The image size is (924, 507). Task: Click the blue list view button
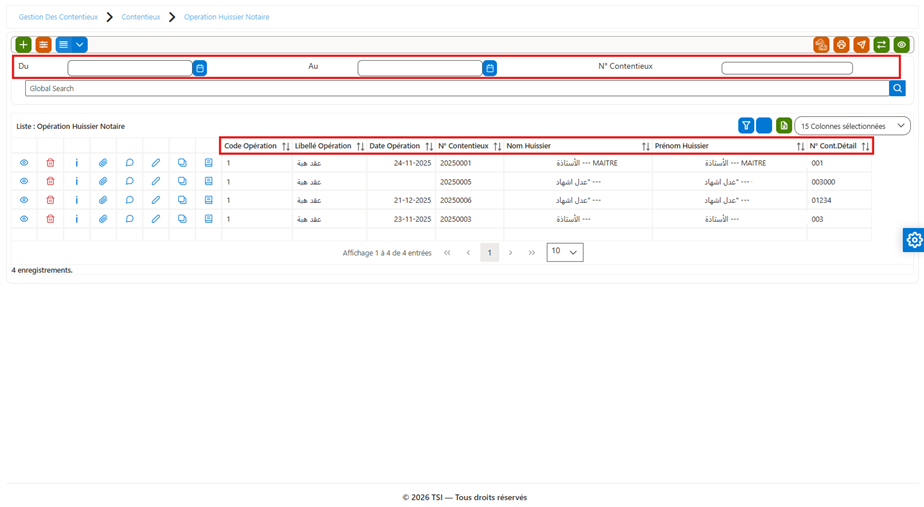pyautogui.click(x=63, y=45)
